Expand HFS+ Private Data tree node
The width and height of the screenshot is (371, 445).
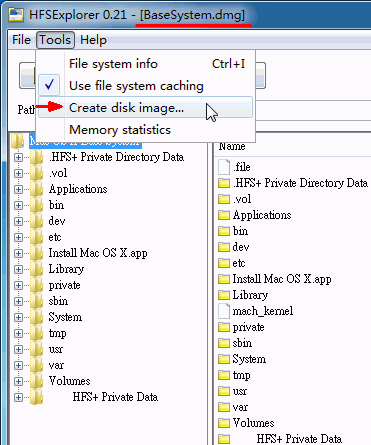point(18,397)
